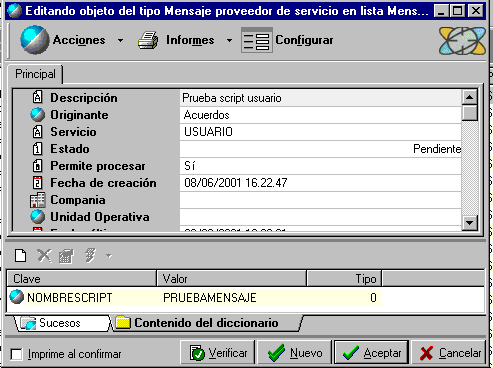Click the Cancelar button
The width and height of the screenshot is (493, 368).
(x=449, y=353)
